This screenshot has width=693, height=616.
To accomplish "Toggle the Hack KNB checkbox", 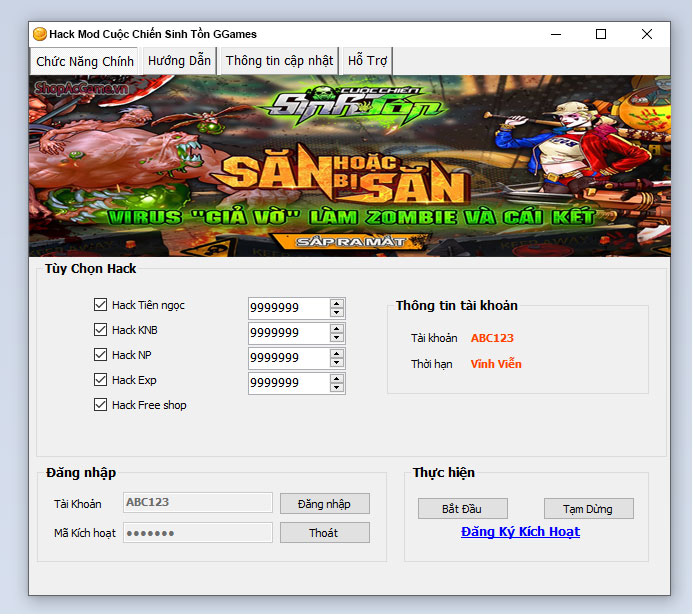I will (100, 330).
